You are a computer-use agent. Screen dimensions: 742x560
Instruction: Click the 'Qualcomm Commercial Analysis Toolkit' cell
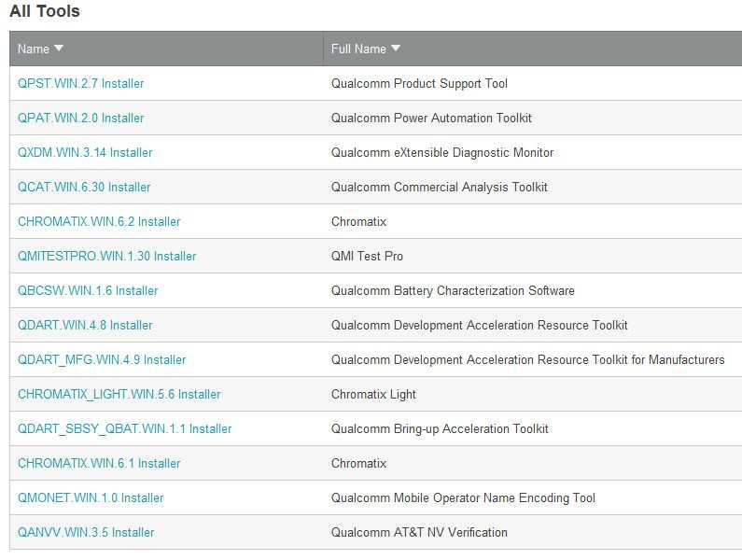click(x=440, y=187)
